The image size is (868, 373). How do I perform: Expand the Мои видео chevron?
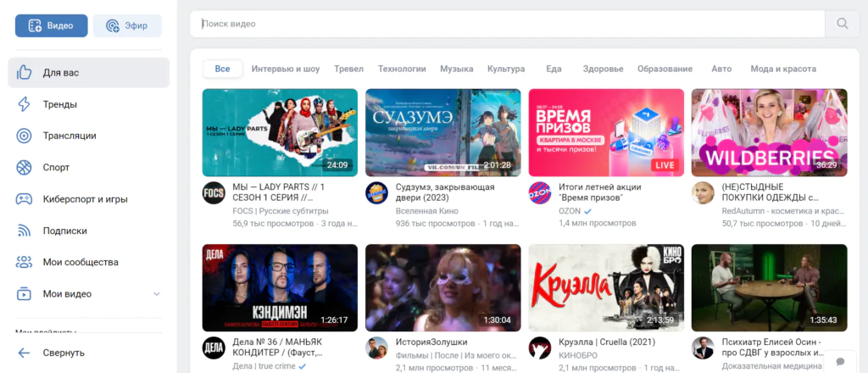click(157, 294)
